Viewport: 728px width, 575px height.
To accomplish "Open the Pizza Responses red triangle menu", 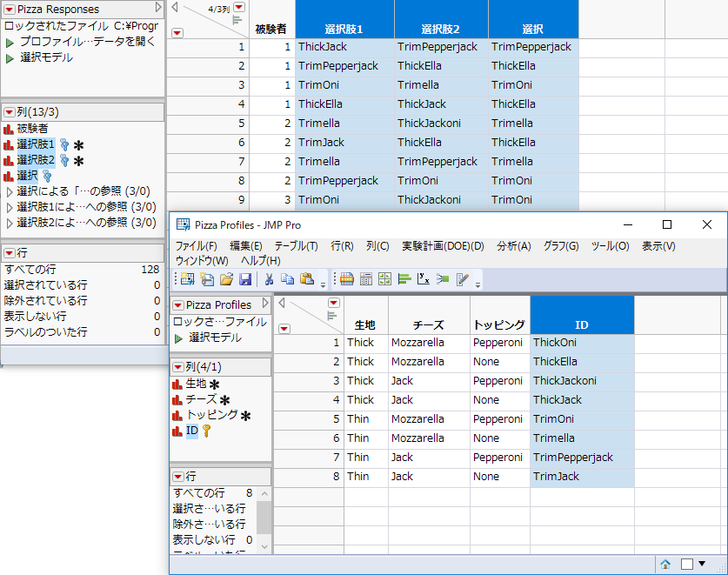I will (9, 8).
